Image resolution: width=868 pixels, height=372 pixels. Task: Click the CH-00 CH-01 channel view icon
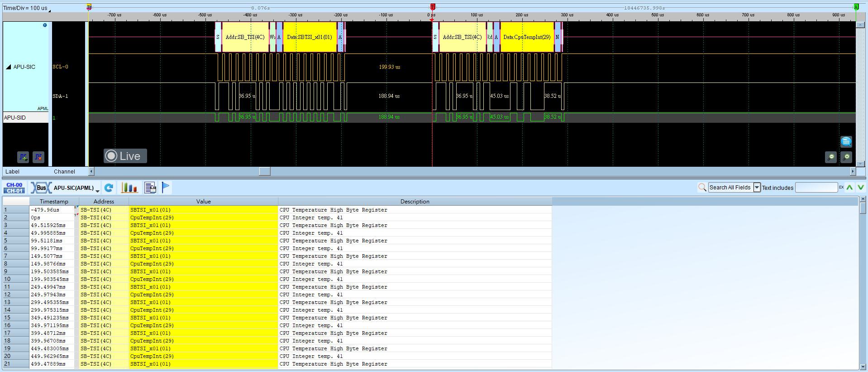14,188
